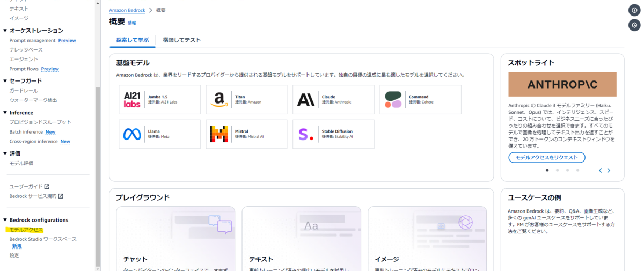
Task: Open Prompt flows in sidebar
Action: coord(24,69)
